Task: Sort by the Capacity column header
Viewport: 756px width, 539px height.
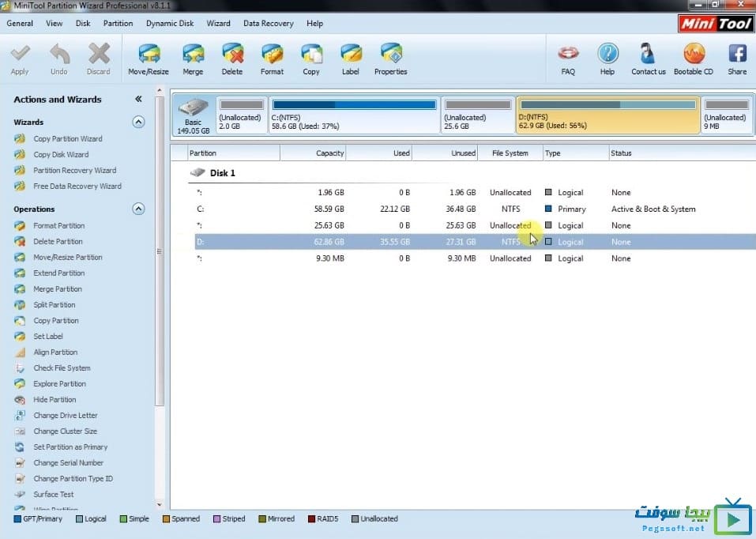Action: coord(314,153)
